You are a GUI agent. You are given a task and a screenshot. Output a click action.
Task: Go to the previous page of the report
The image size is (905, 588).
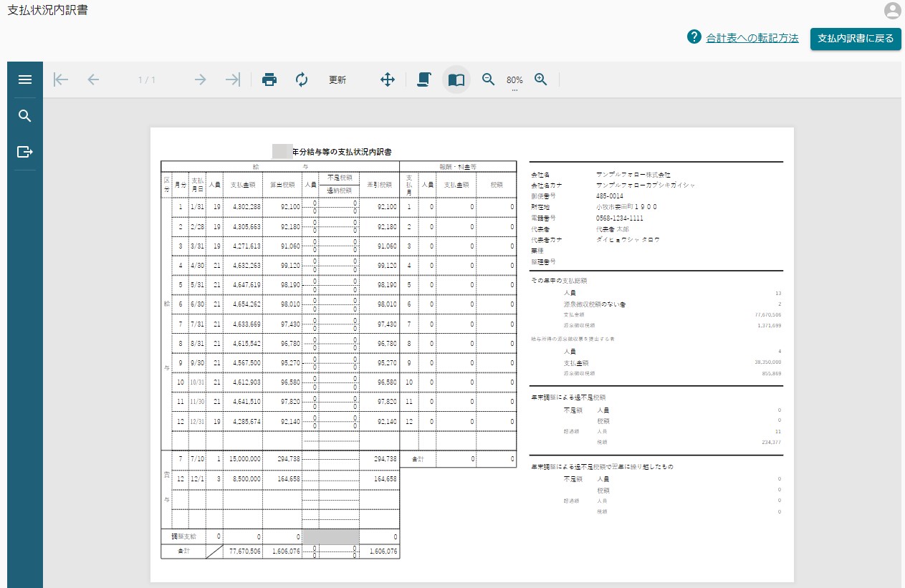click(x=93, y=79)
